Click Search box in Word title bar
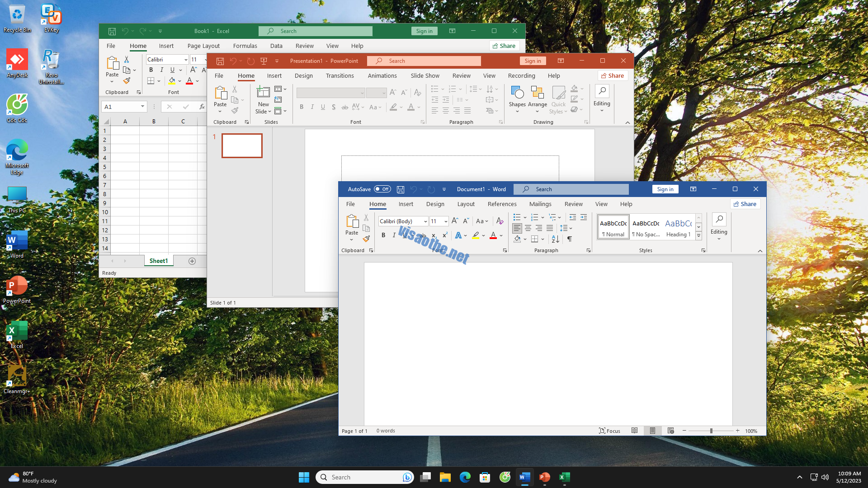The height and width of the screenshot is (488, 868). pos(571,189)
